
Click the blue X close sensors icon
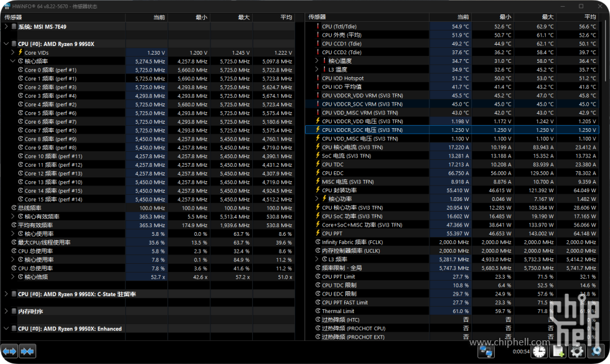coord(596,352)
